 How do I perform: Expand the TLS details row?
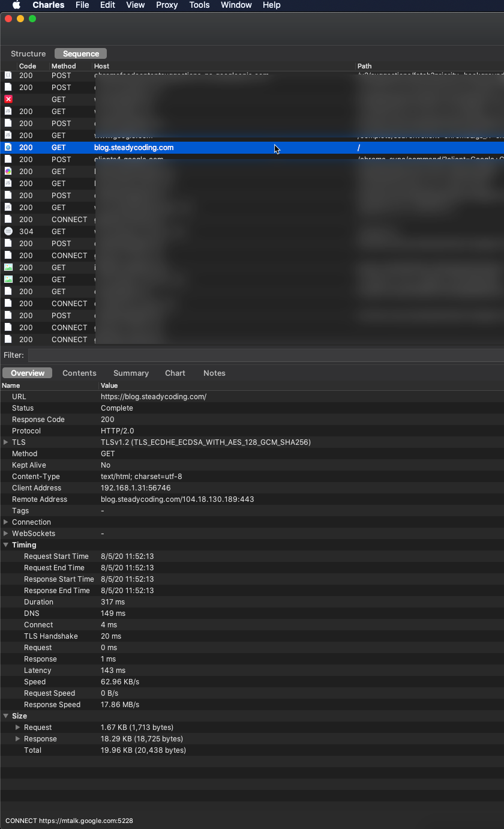click(x=6, y=442)
